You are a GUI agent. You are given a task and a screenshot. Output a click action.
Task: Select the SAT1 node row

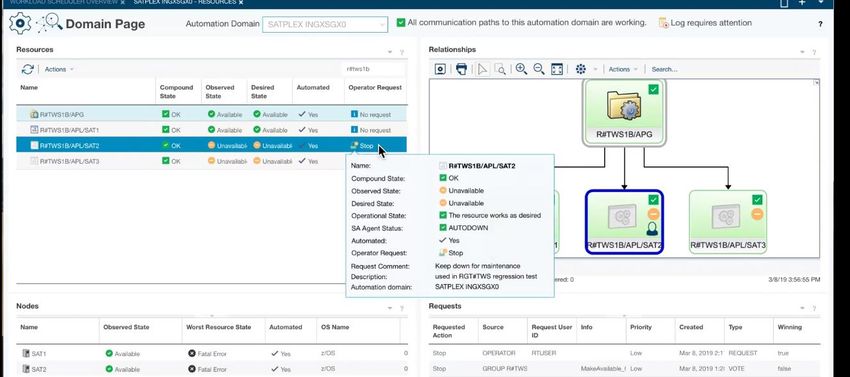[211, 354]
